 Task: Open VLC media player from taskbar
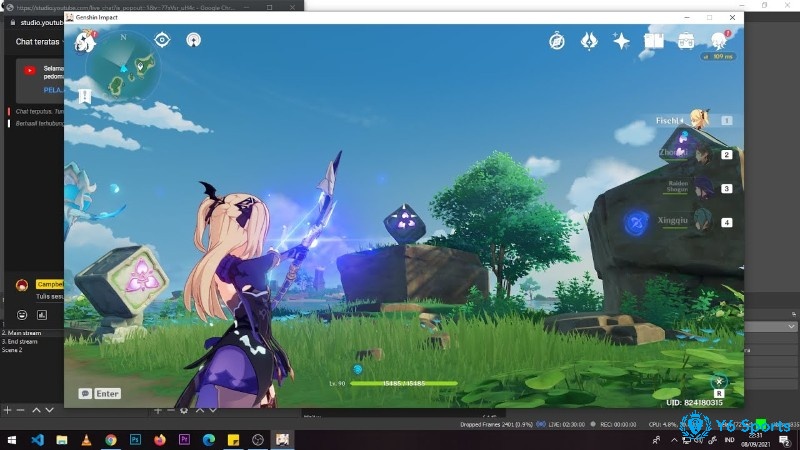86,439
